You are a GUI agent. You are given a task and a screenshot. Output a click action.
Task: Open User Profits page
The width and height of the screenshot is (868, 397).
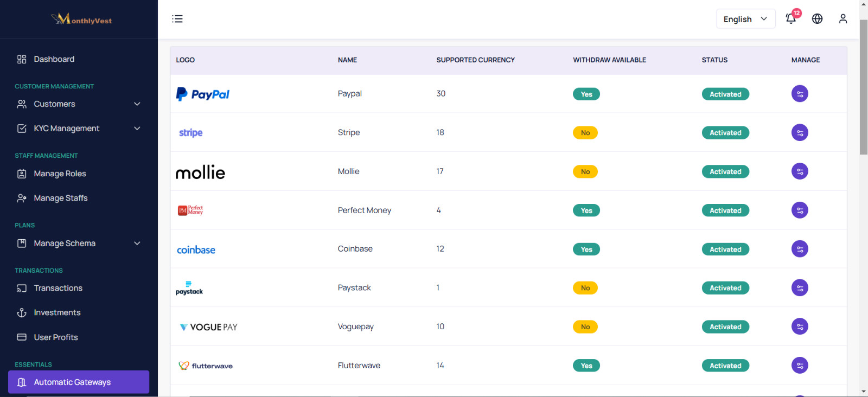tap(79, 337)
